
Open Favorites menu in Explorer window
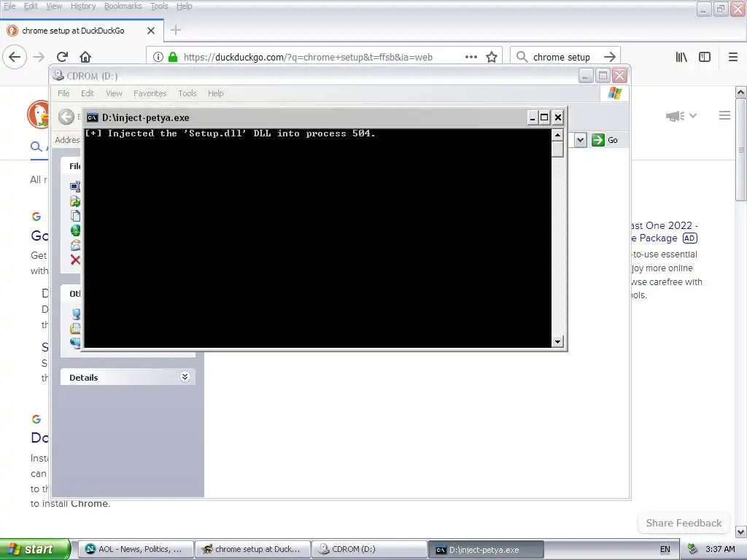click(150, 93)
